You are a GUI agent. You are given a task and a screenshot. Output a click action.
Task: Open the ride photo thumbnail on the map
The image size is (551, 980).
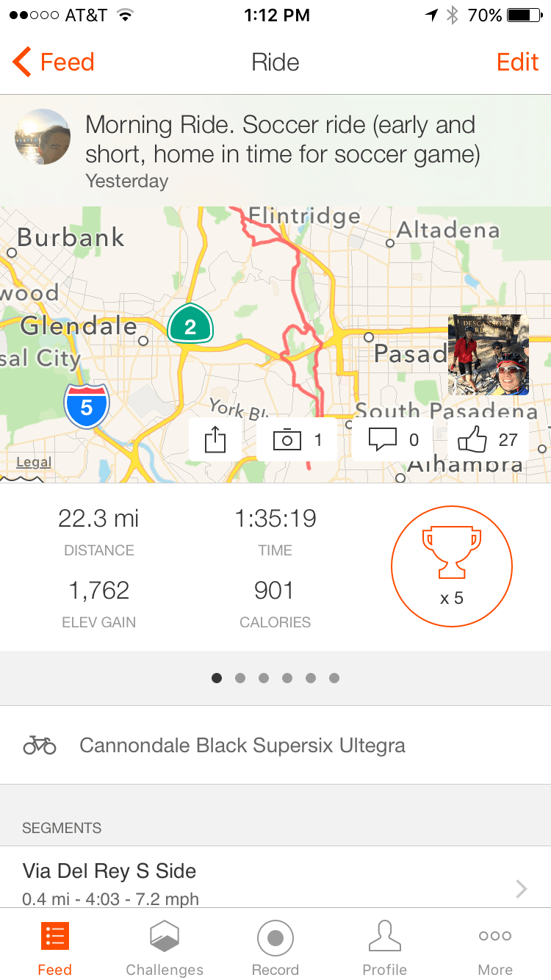point(489,356)
